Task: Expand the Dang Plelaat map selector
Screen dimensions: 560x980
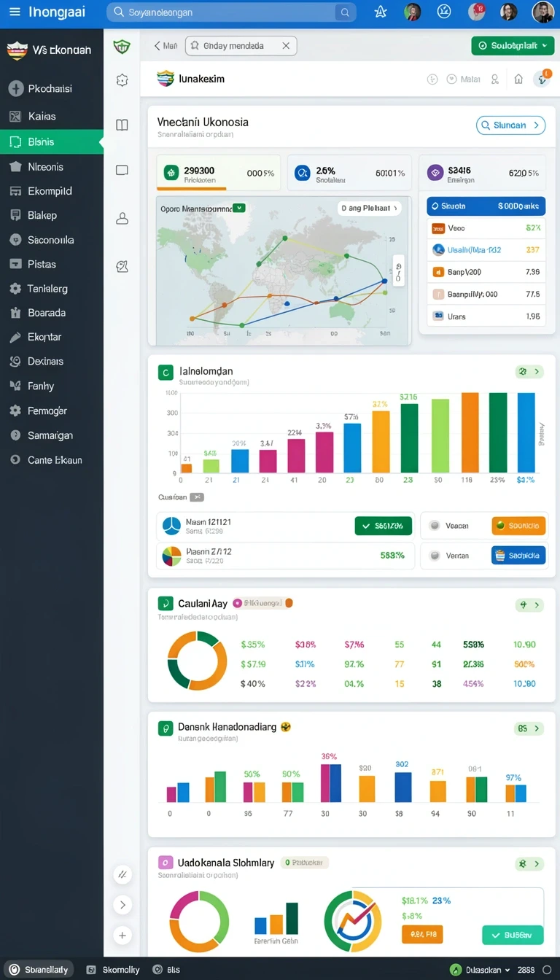Action: point(370,208)
